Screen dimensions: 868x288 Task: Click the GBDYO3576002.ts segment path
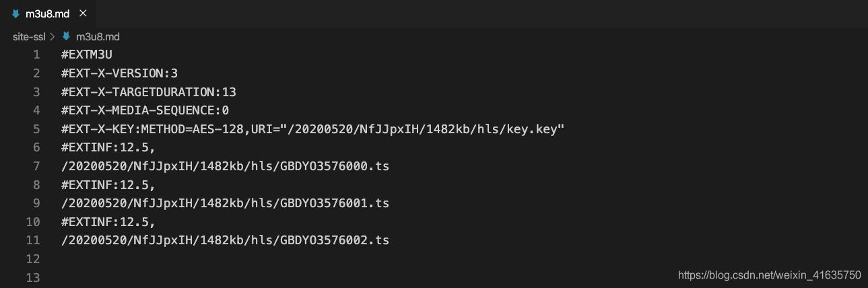point(225,240)
